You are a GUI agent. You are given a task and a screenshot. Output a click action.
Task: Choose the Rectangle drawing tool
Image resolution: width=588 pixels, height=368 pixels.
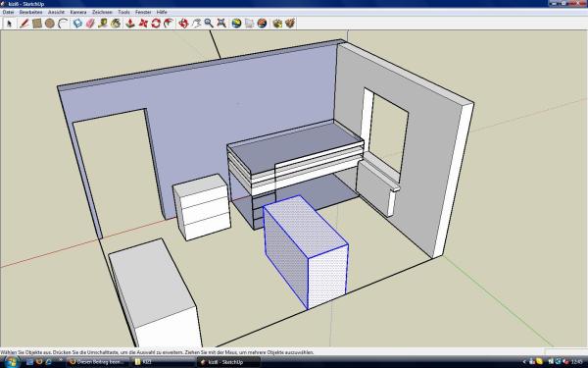37,24
